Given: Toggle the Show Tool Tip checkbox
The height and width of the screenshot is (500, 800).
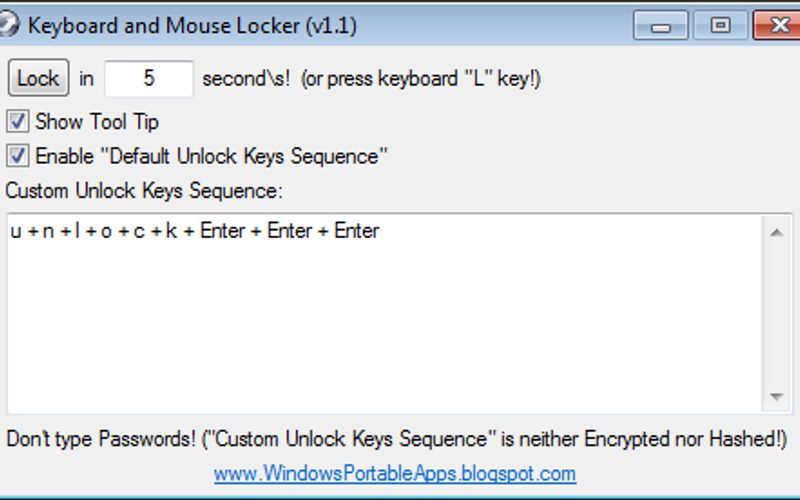Looking at the screenshot, I should click(17, 122).
